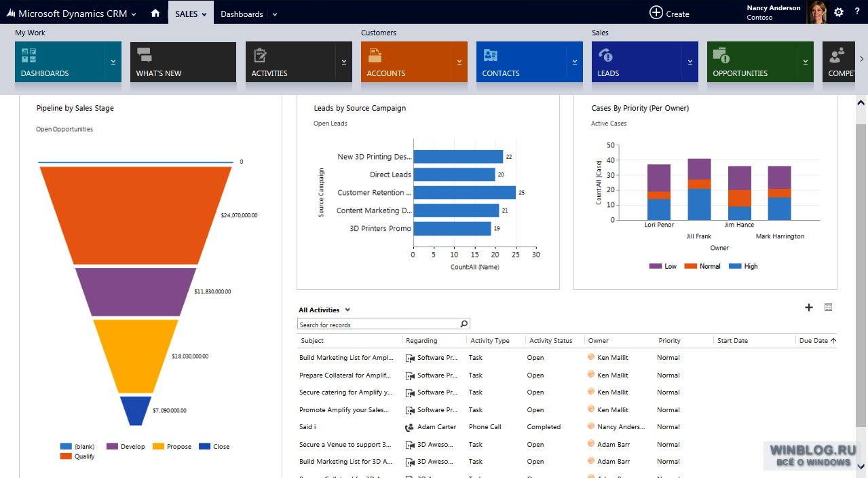Open Adam Carter regarding link
This screenshot has height=478, width=868.
coord(436,427)
